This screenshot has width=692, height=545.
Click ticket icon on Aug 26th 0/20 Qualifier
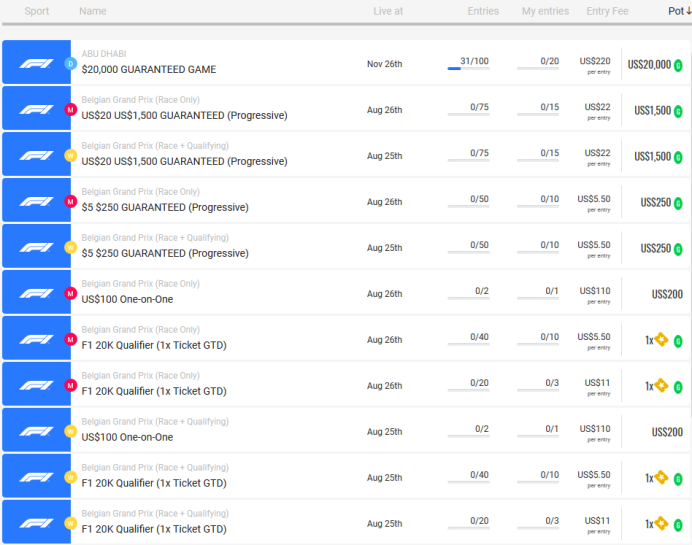pyautogui.click(x=661, y=385)
